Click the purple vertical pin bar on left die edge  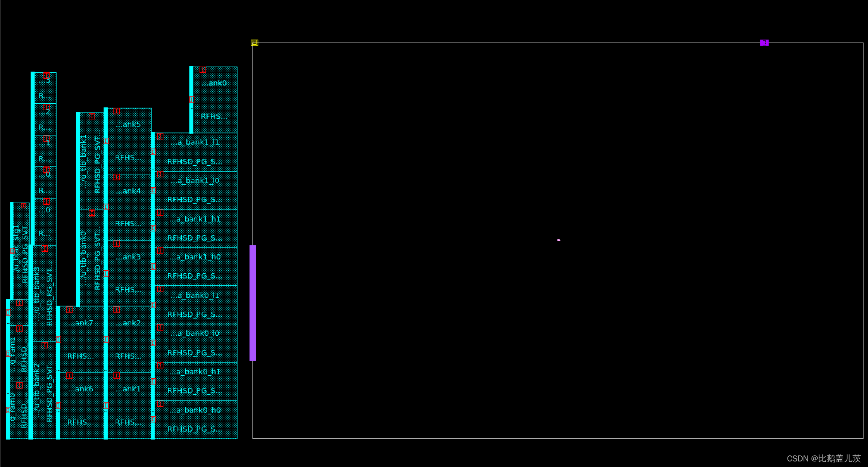253,301
